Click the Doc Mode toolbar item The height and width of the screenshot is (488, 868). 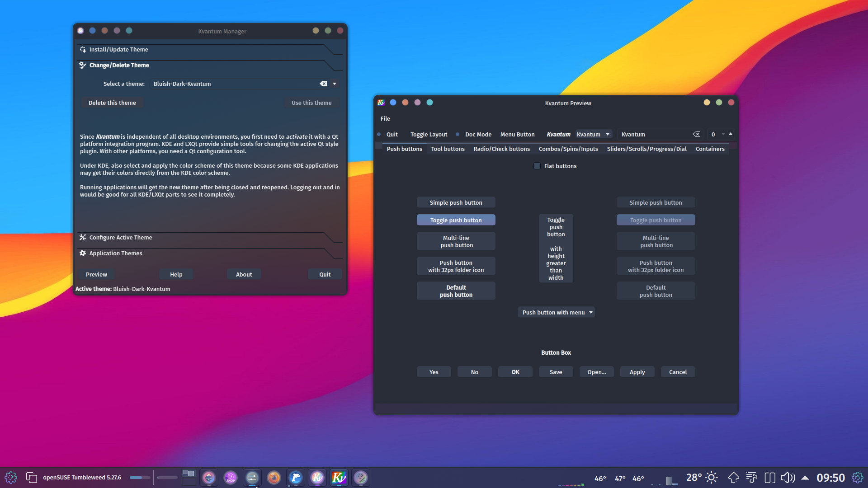tap(478, 134)
